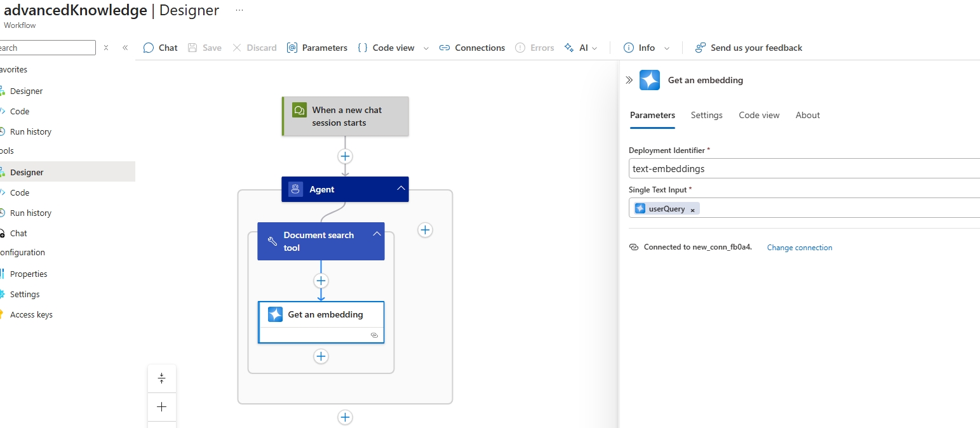Collapse the Get an embedding details panel
The height and width of the screenshot is (428, 980).
(x=629, y=80)
